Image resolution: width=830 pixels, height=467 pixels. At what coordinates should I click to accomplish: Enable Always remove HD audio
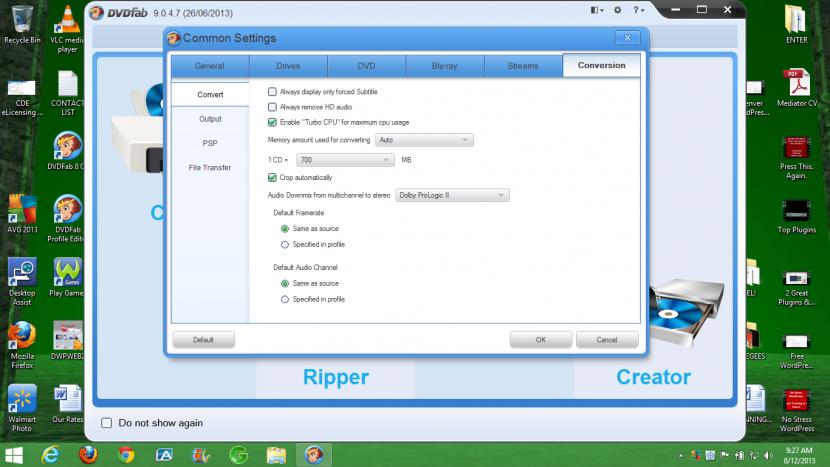[272, 107]
